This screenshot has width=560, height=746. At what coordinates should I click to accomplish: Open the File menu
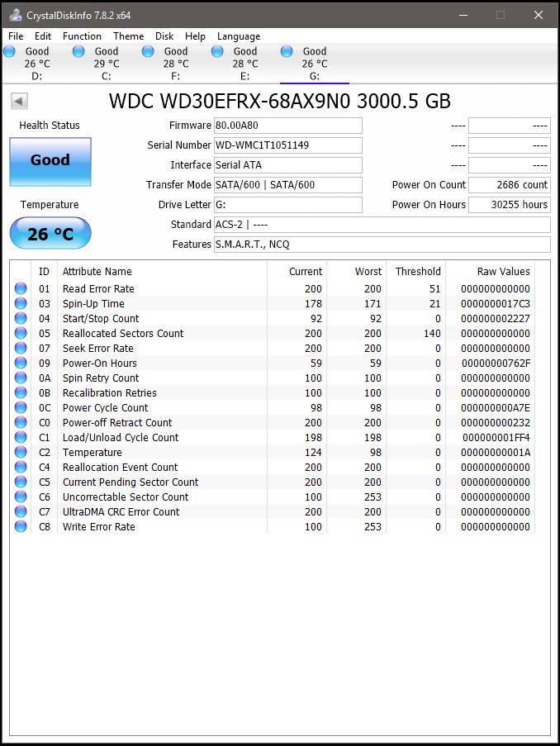(x=16, y=36)
